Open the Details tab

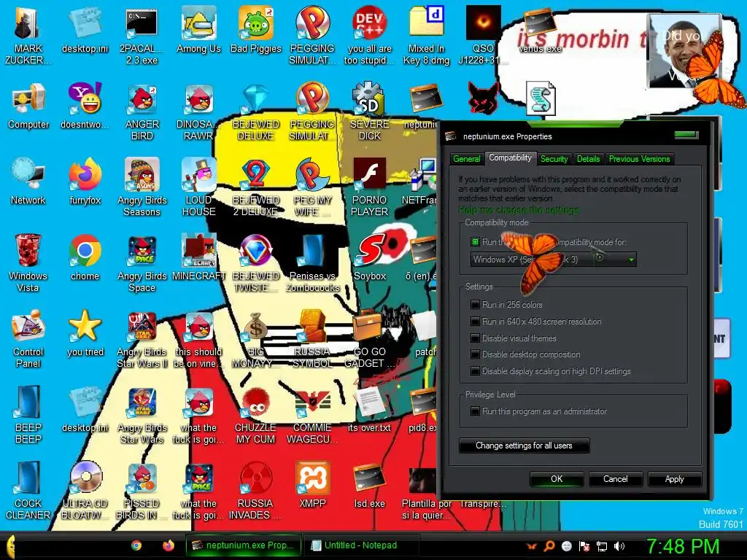(589, 159)
